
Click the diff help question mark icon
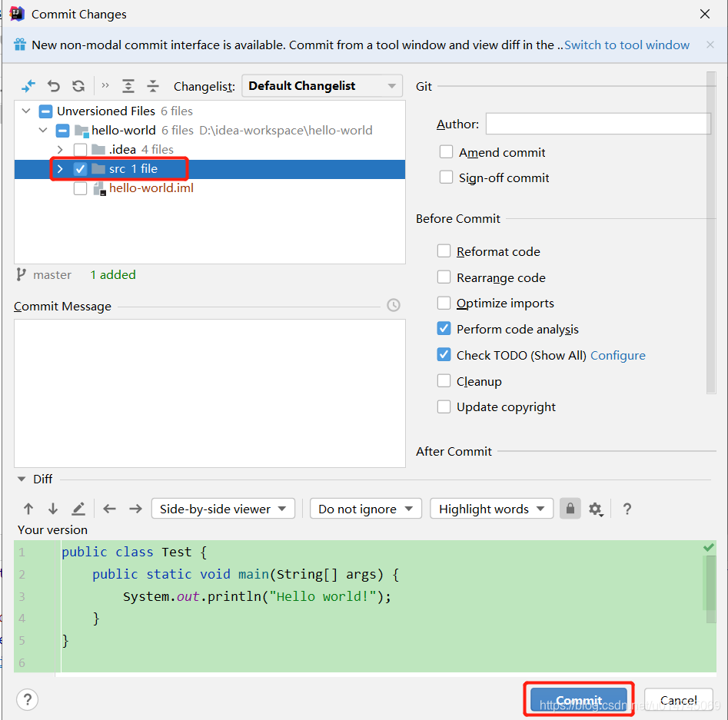[627, 509]
